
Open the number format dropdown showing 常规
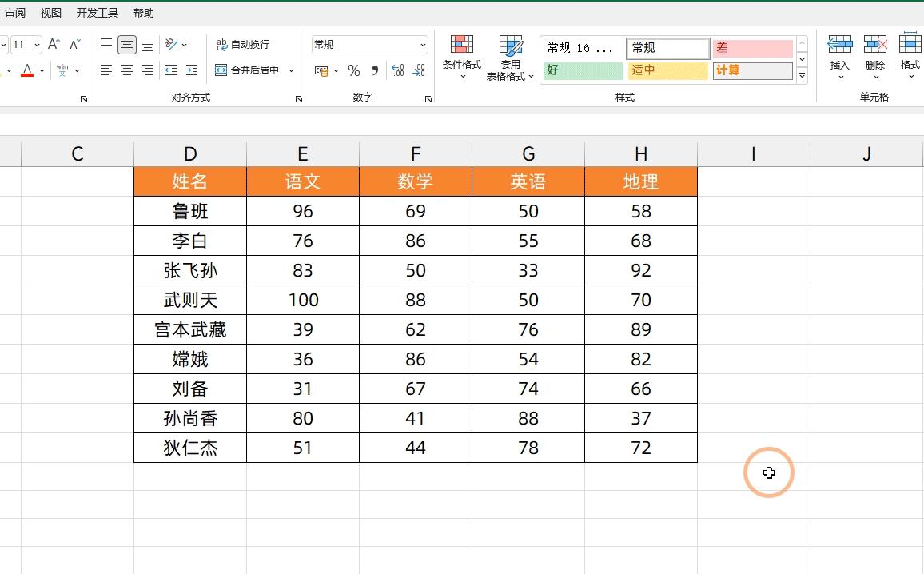click(368, 44)
